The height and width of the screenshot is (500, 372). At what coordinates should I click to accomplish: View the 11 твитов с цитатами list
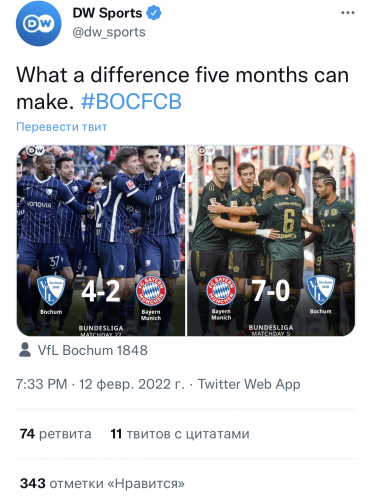tap(180, 434)
